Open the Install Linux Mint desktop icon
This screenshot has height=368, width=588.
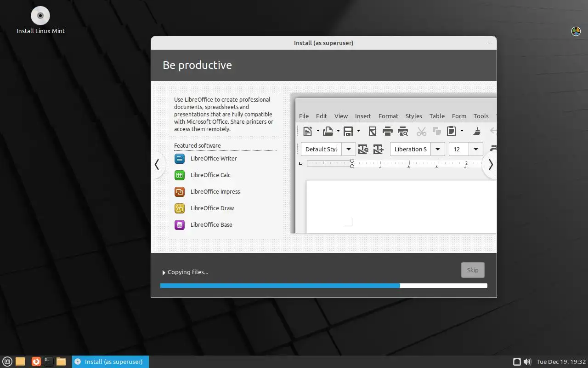tap(40, 20)
